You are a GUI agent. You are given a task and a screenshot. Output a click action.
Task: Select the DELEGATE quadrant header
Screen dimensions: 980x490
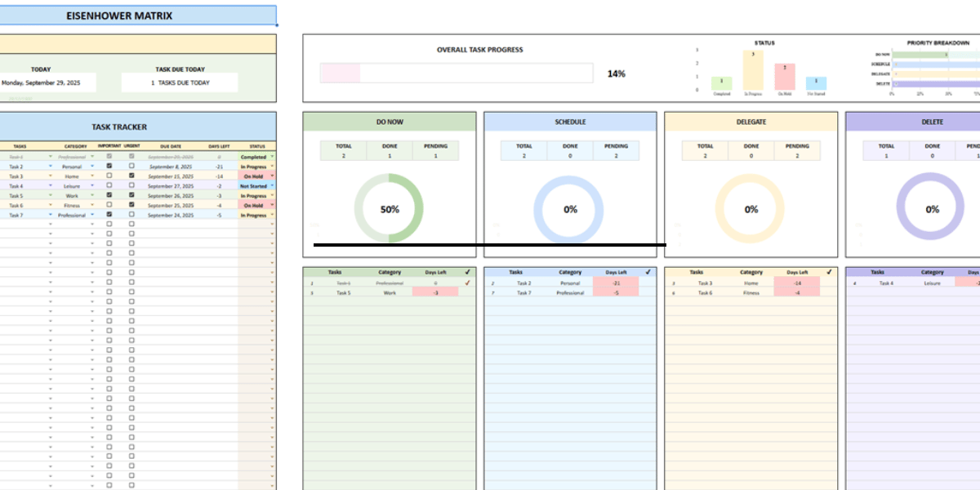750,121
